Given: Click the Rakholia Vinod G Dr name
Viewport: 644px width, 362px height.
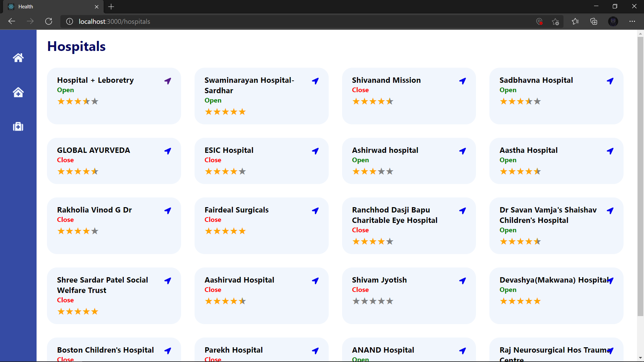Looking at the screenshot, I should [94, 210].
